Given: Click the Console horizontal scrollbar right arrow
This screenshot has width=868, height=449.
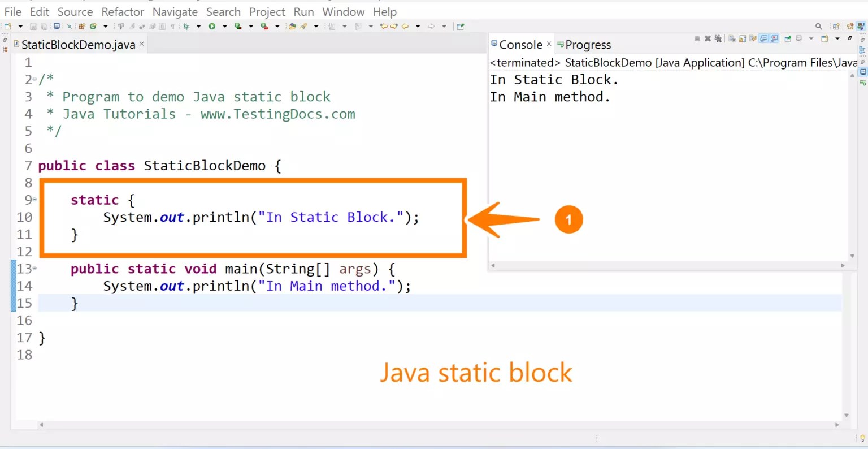Looking at the screenshot, I should 843,265.
